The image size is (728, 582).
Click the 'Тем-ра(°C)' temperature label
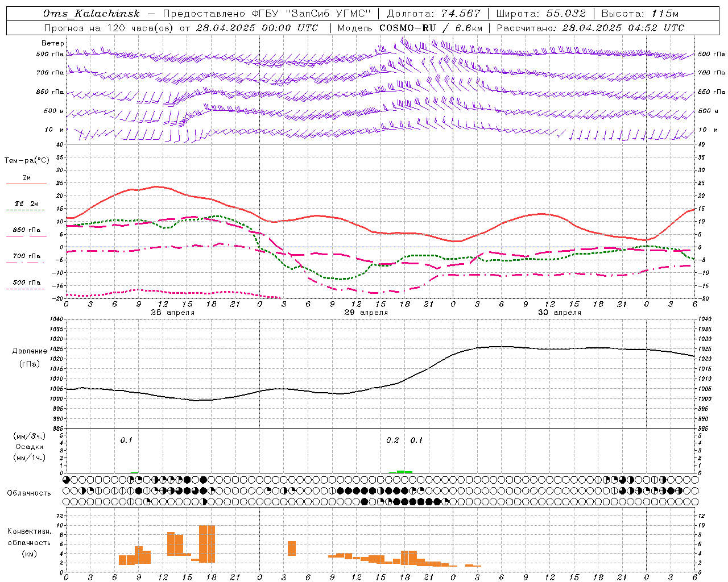coord(27,161)
